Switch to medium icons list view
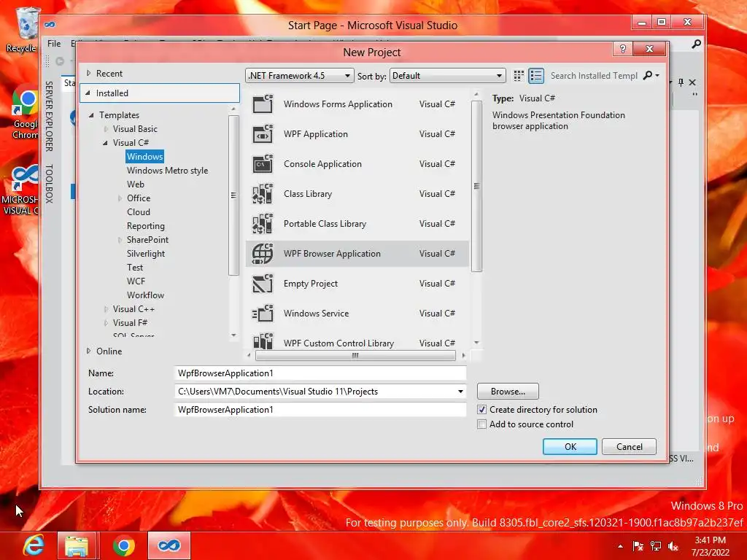This screenshot has width=747, height=560. tap(536, 76)
